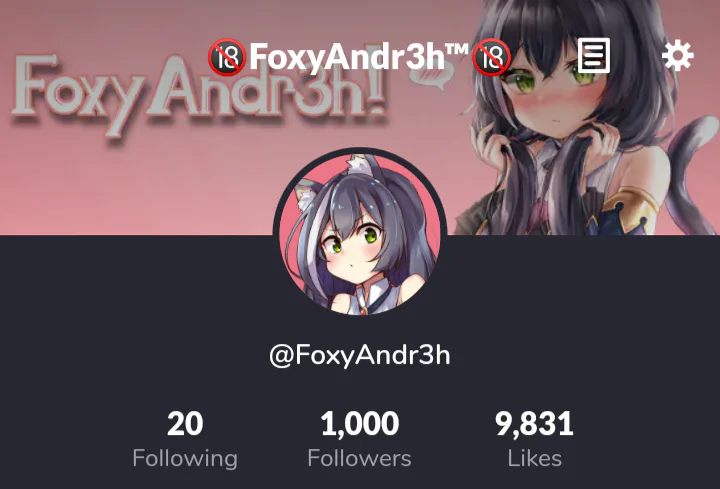
Task: Tap the 20 following count
Action: click(x=185, y=423)
